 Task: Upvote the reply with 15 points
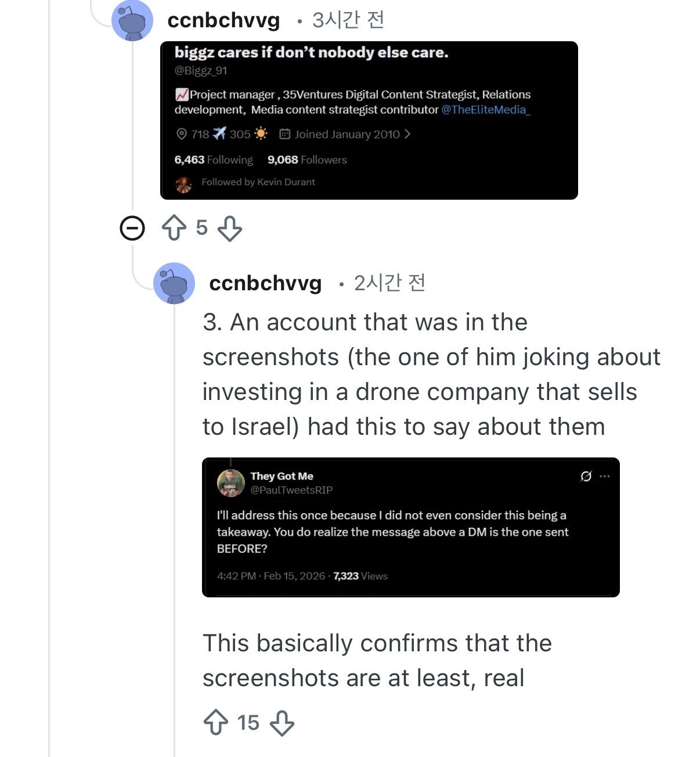216,723
